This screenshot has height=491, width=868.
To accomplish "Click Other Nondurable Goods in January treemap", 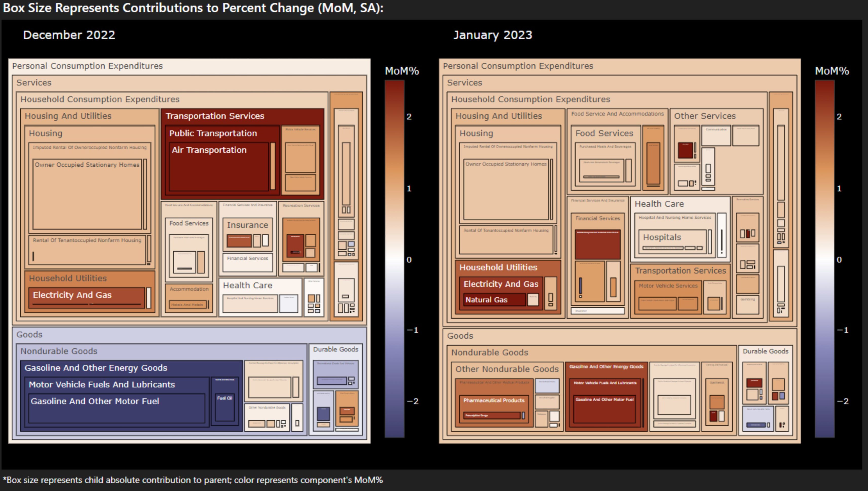I will click(507, 369).
